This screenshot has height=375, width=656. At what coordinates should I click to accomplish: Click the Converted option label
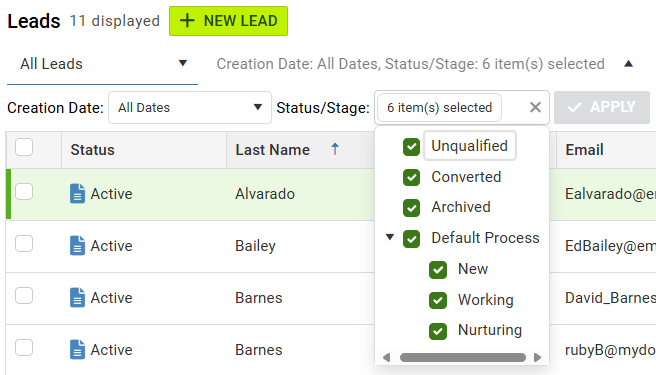pyautogui.click(x=466, y=177)
